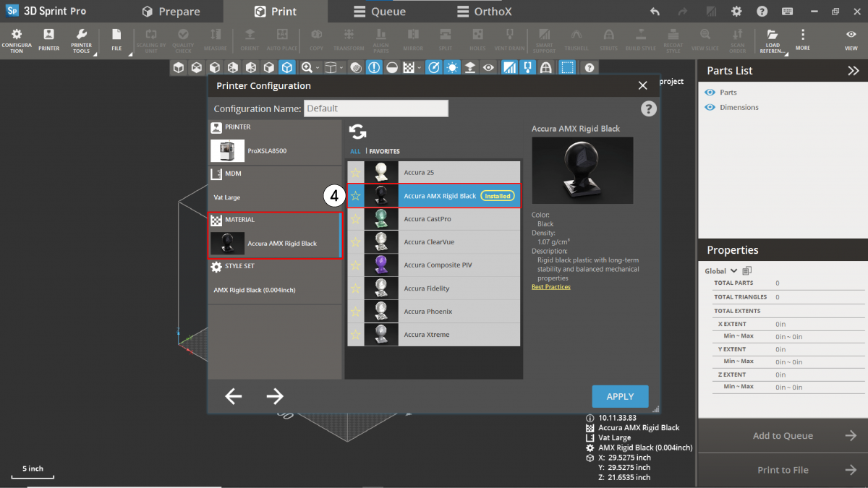868x488 pixels.
Task: Toggle visibility of Dimensions item
Action: [x=710, y=107]
